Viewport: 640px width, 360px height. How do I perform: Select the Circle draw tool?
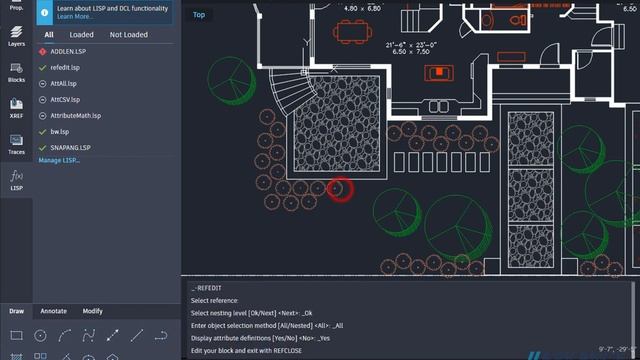(x=40, y=336)
